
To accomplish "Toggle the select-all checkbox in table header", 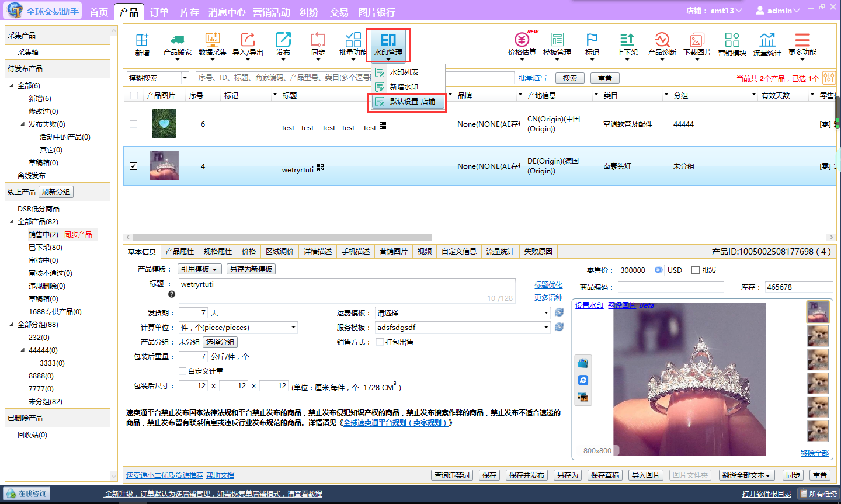I will 134,95.
